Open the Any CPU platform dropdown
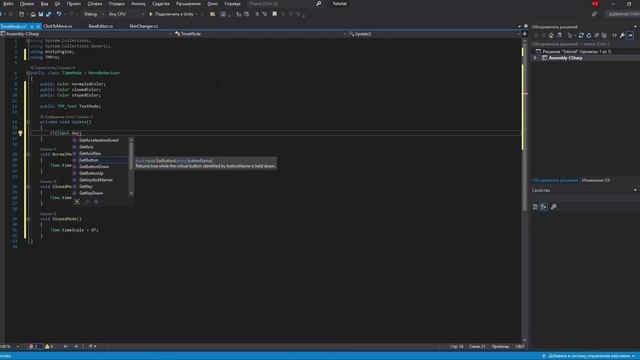Viewport: 640px width, 360px height. tap(127, 14)
